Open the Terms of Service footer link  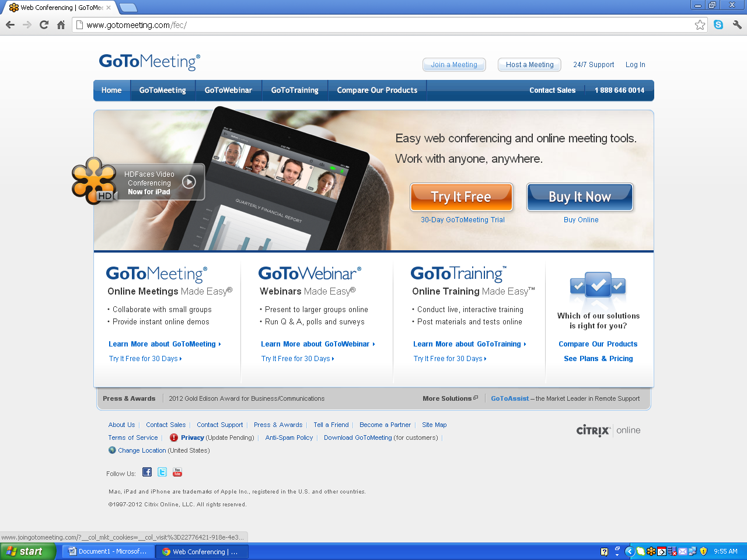tap(133, 437)
